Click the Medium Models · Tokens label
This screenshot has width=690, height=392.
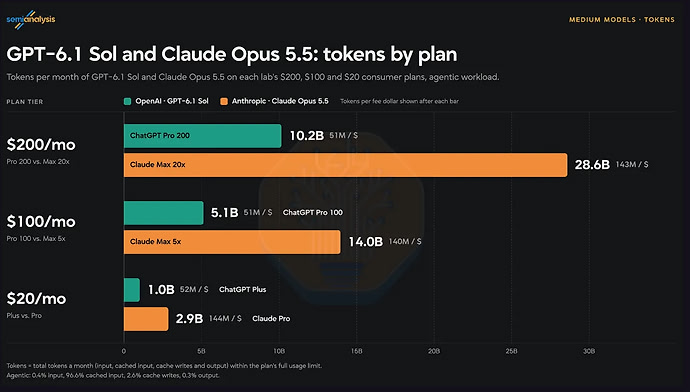622,20
